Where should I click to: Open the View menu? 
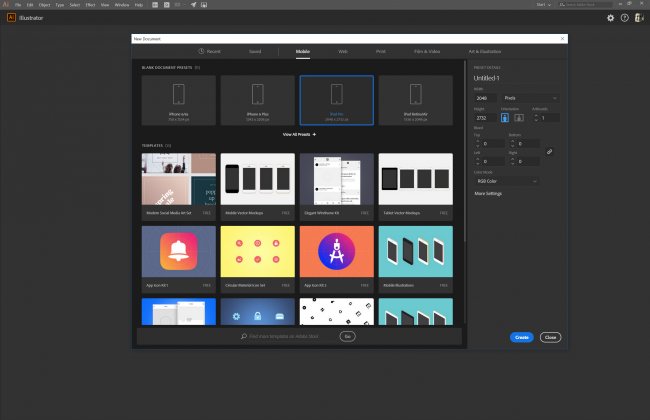(105, 5)
